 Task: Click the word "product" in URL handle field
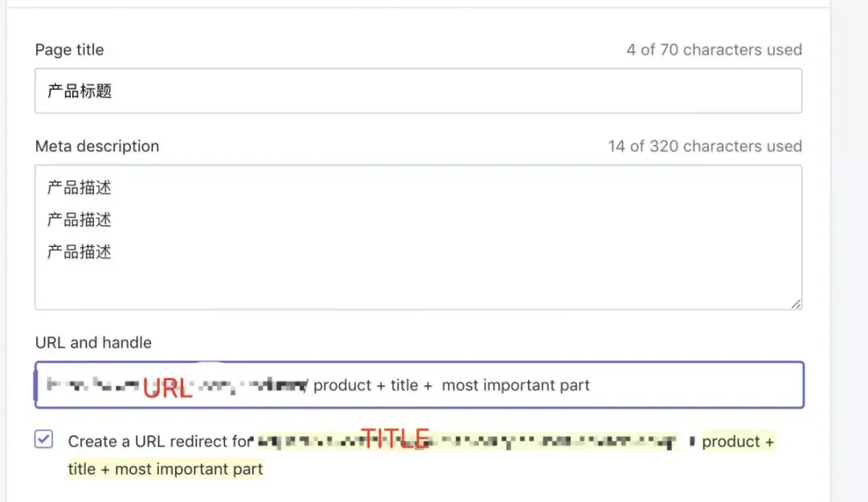pyautogui.click(x=342, y=385)
